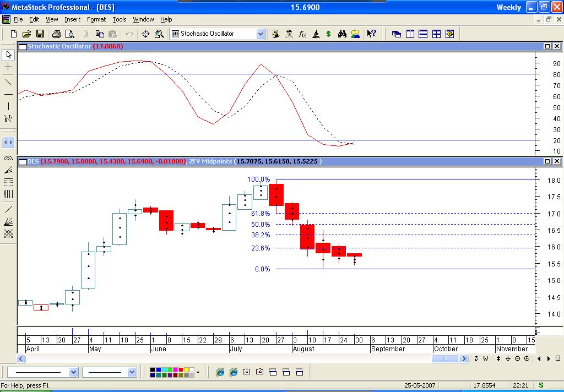Click the status bar date 25-05-2007

(x=420, y=385)
